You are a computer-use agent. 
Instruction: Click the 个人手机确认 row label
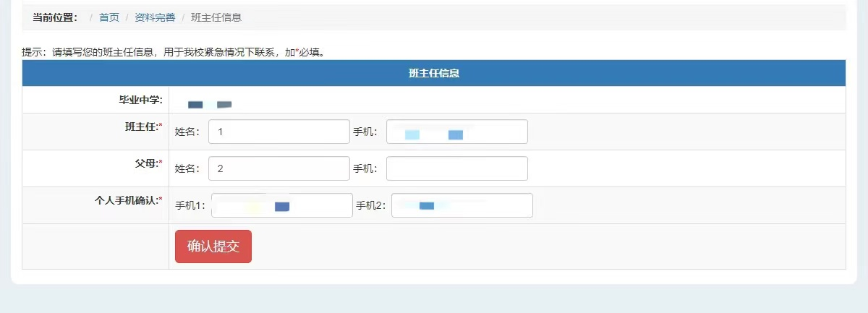(128, 200)
